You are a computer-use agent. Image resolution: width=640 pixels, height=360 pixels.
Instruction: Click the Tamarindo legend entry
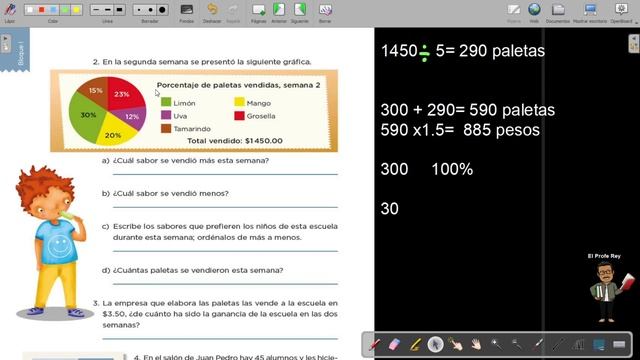186,129
